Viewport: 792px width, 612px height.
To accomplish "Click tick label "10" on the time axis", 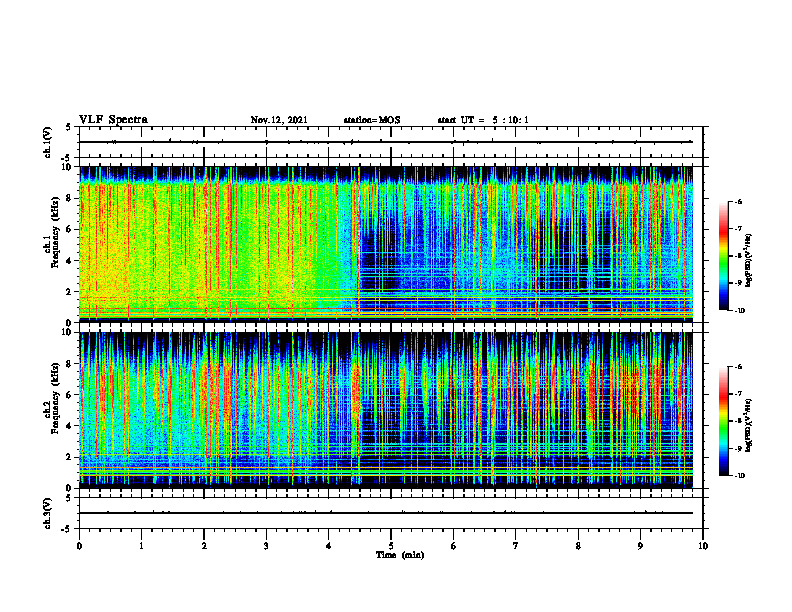I will tap(703, 546).
